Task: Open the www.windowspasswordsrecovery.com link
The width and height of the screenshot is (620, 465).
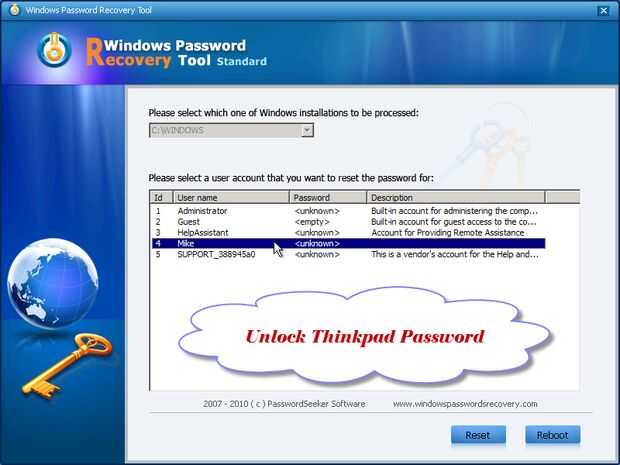Action: (x=465, y=404)
